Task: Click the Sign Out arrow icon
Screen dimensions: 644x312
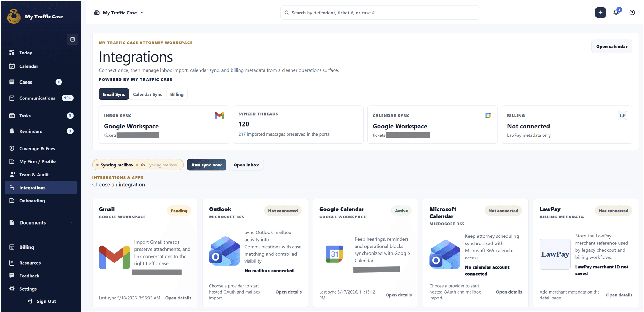Action: point(30,301)
